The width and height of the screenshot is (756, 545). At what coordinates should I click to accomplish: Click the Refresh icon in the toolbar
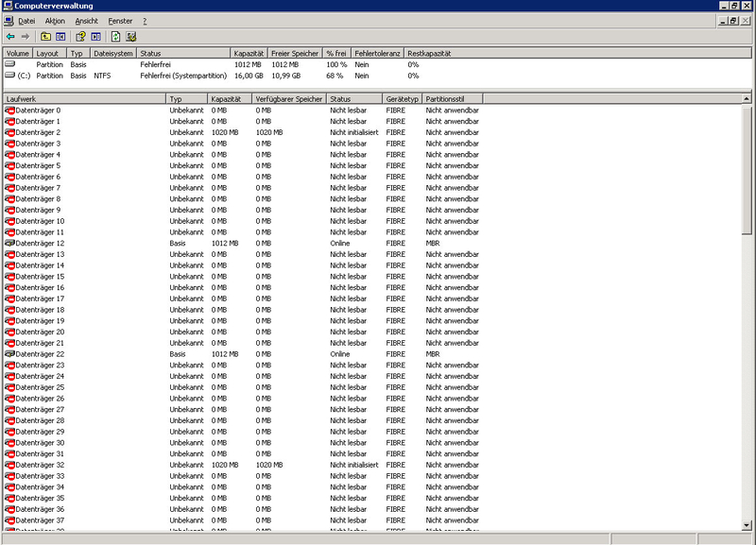click(x=115, y=38)
